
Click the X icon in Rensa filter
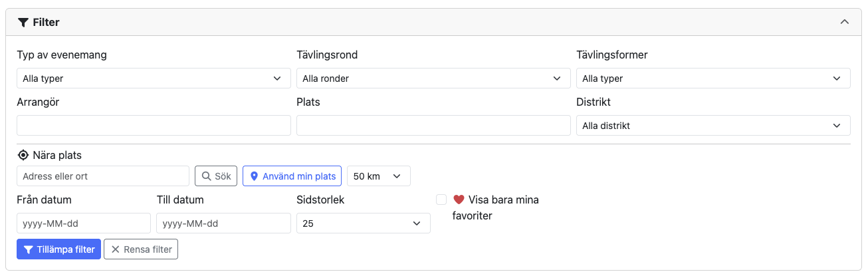click(116, 249)
